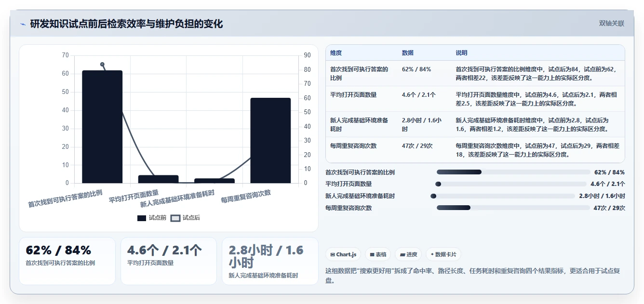Open the Chart.js tag pill
644x304 pixels.
(x=343, y=254)
